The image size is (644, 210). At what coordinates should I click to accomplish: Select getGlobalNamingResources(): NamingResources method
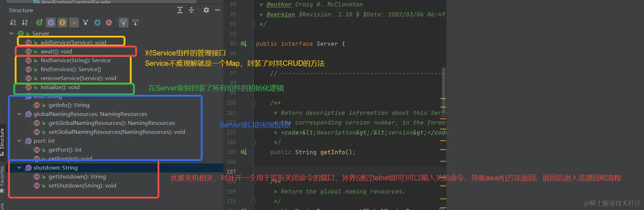pyautogui.click(x=112, y=123)
